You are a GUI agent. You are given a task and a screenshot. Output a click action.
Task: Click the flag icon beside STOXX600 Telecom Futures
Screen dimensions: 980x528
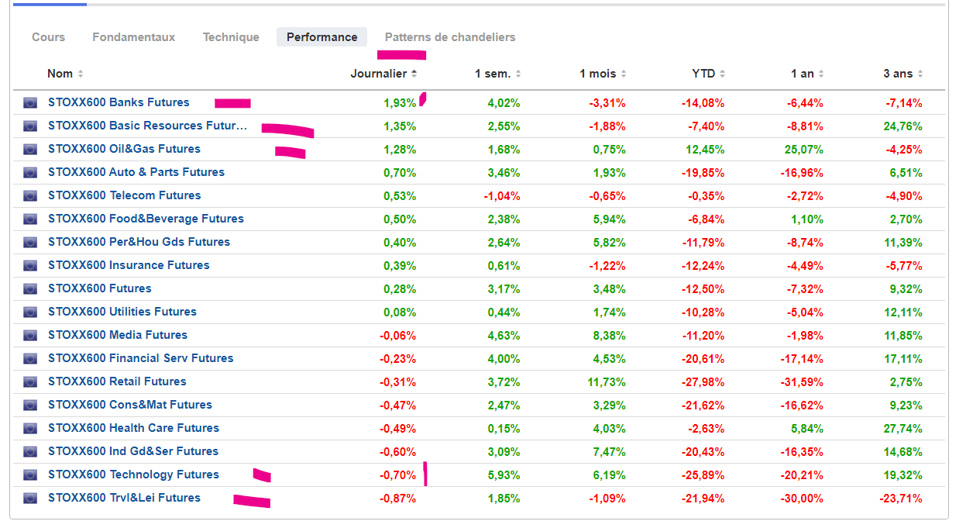click(x=30, y=195)
